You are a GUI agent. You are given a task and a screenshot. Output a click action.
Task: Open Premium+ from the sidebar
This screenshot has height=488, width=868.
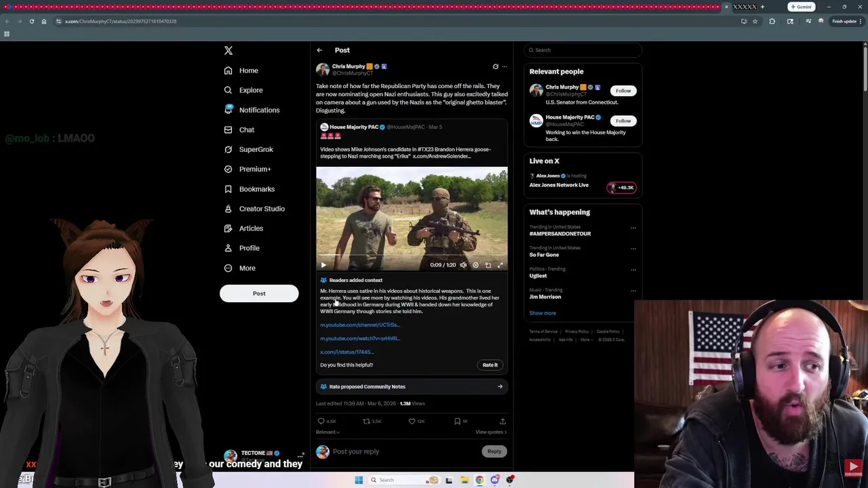[247, 169]
